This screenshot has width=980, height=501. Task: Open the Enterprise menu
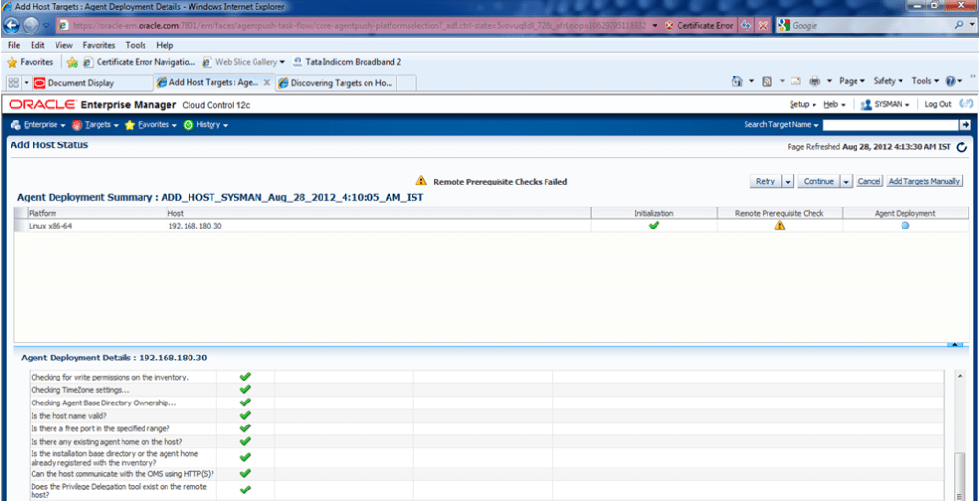point(38,125)
